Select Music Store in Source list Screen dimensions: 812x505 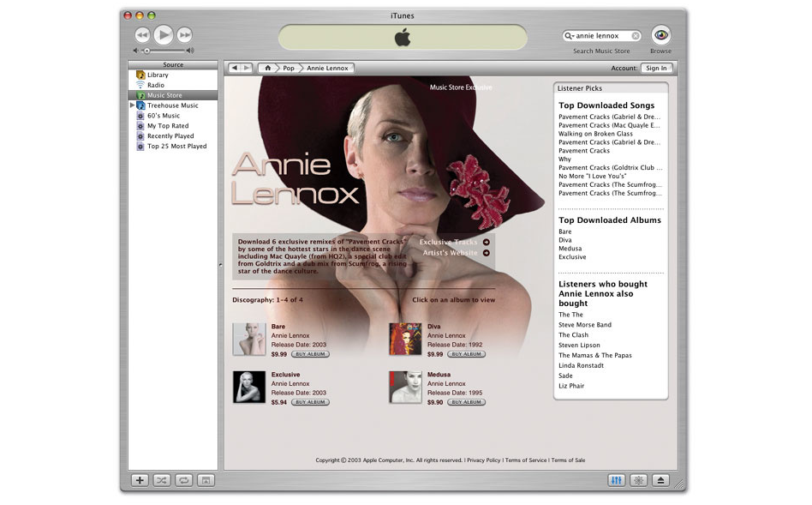tap(173, 95)
